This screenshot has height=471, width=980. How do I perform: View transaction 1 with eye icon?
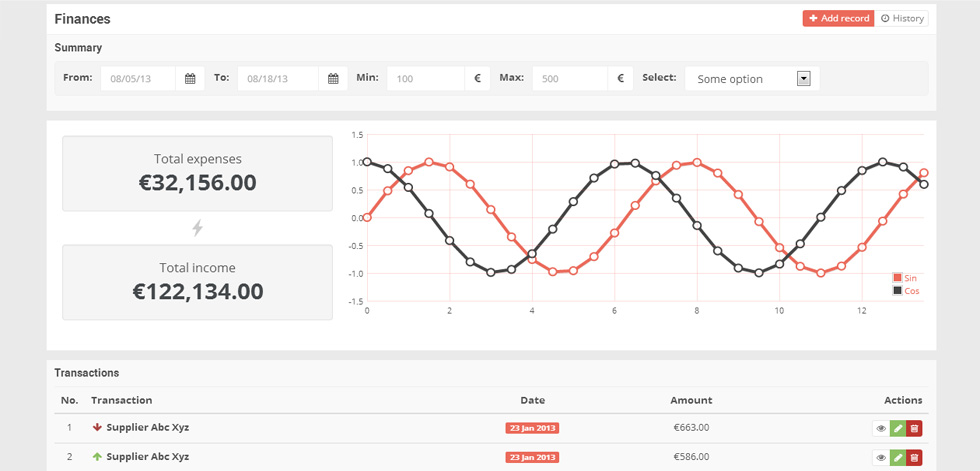click(881, 429)
